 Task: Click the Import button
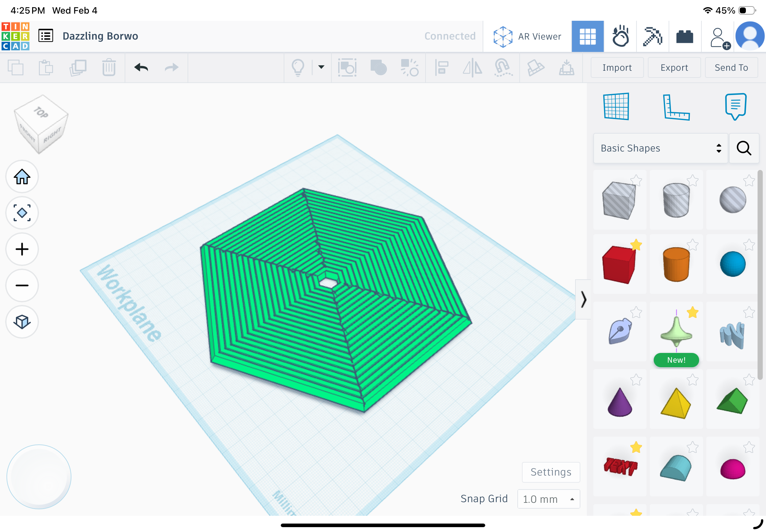[617, 68]
